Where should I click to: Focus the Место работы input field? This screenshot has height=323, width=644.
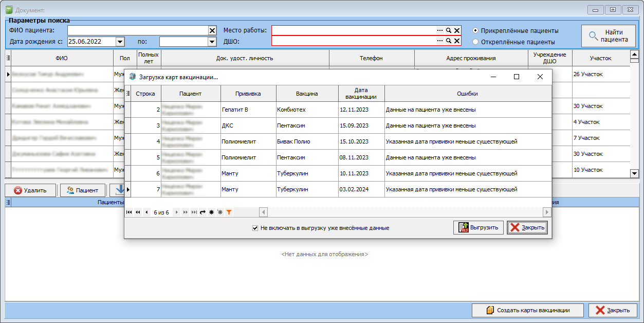pos(354,30)
